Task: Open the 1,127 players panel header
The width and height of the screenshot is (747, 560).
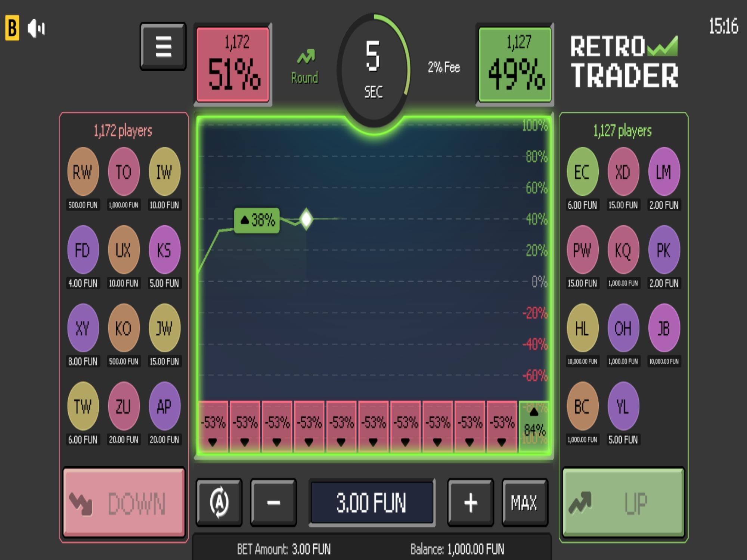Action: pos(623,130)
